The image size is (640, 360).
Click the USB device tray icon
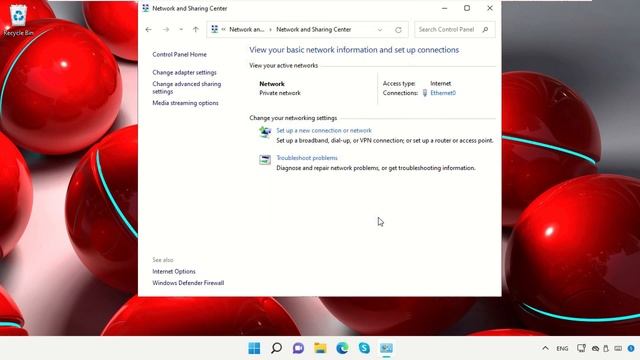[606, 349]
